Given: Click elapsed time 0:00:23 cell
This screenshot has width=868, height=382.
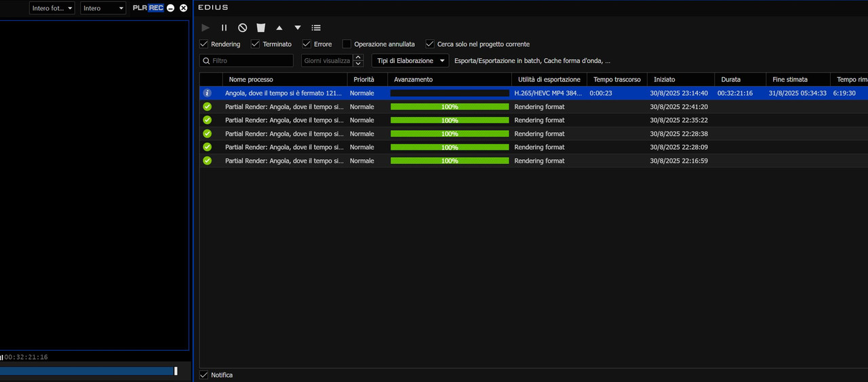Looking at the screenshot, I should pos(601,93).
